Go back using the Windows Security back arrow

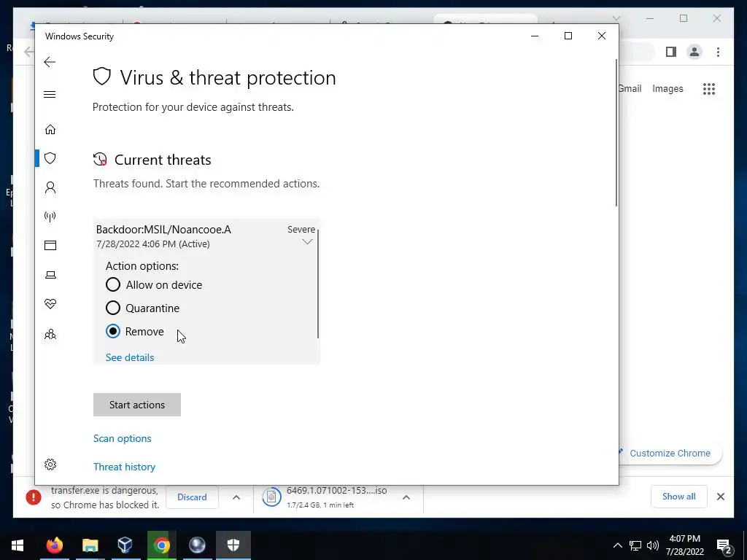pos(50,62)
